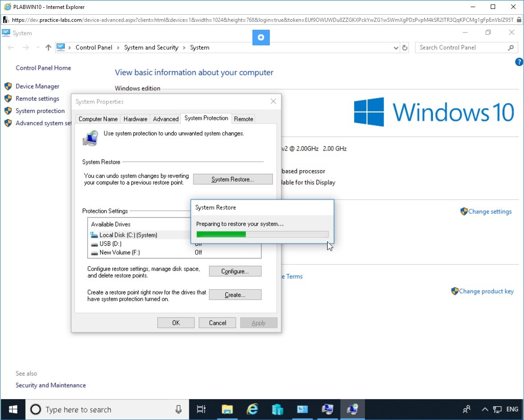Click the System Restore progress bar
524x420 pixels.
(262, 234)
